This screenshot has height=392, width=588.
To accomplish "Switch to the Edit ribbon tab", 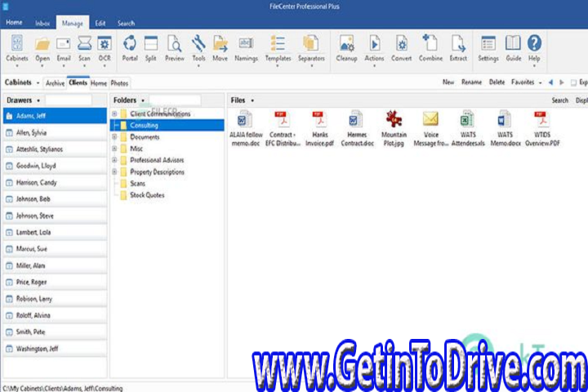I will coord(100,23).
